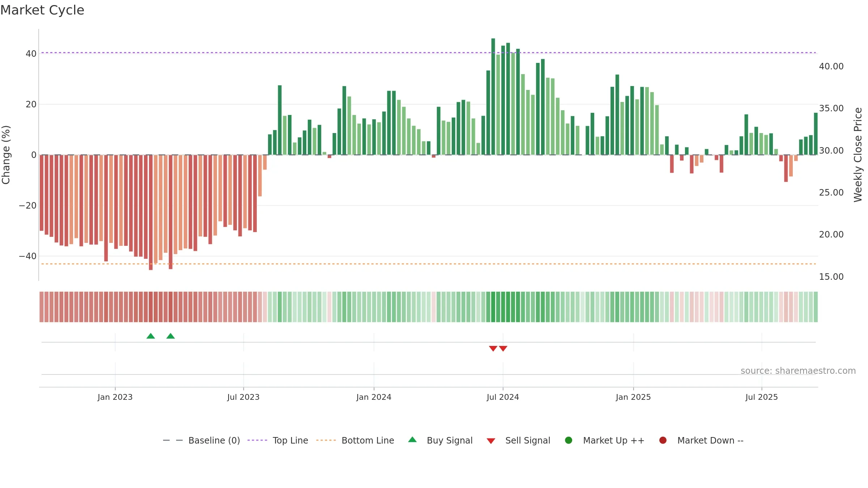Viewport: 868px width, 488px height.
Task: Click the Top Line purple dotted legend marker
Action: (257, 440)
